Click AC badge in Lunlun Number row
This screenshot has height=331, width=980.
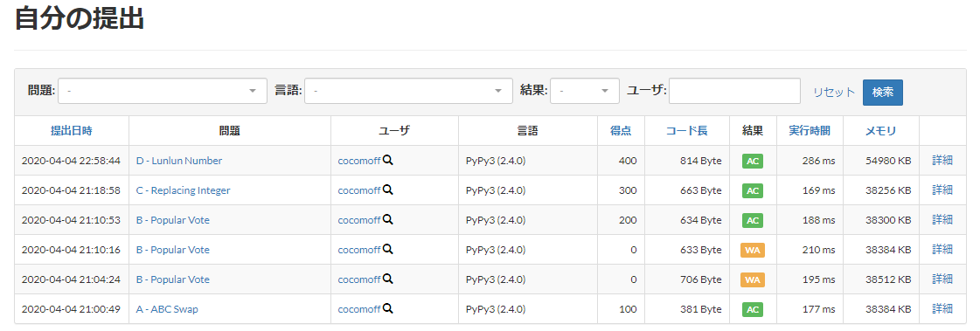[x=753, y=161]
